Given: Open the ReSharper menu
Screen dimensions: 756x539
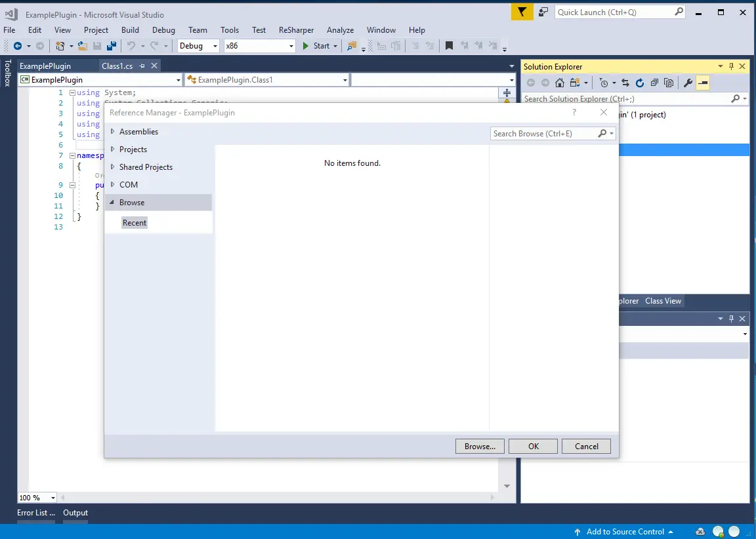Looking at the screenshot, I should (x=296, y=30).
